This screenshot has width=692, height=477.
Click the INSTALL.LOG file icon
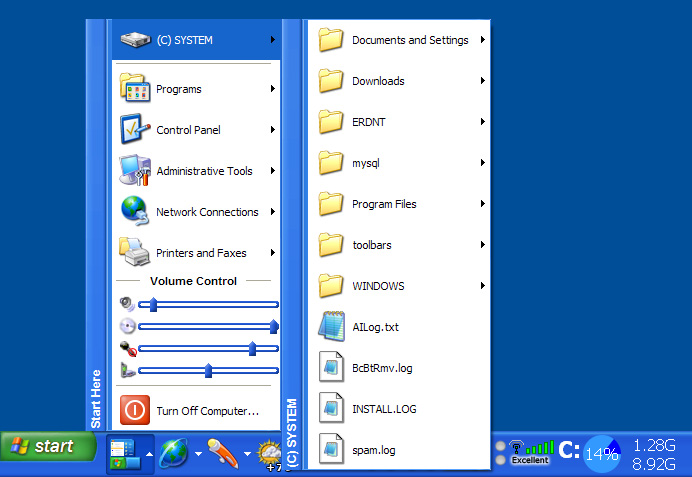point(331,408)
